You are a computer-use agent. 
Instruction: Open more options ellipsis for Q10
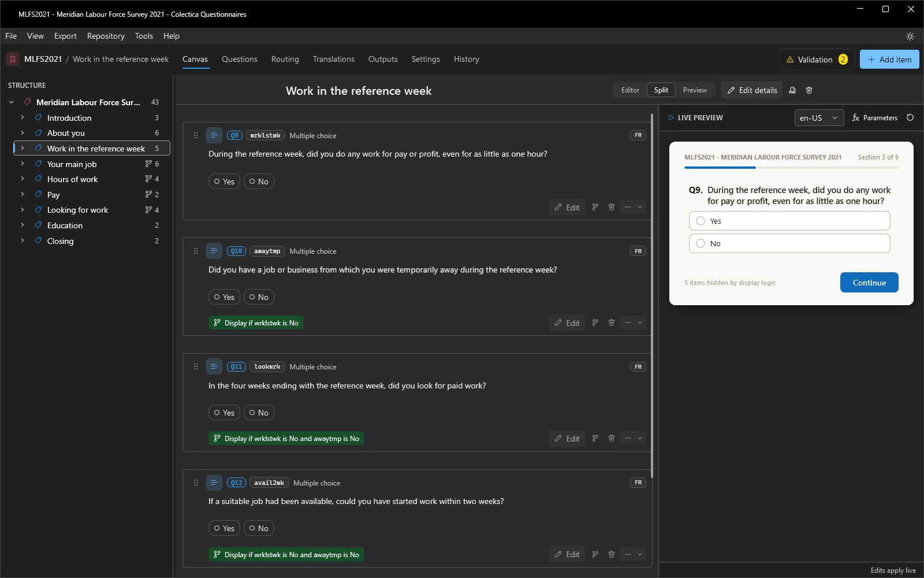628,323
